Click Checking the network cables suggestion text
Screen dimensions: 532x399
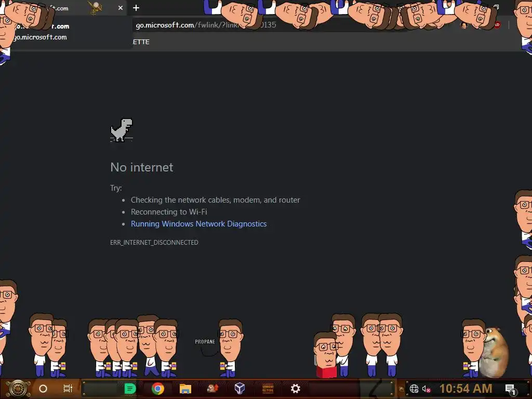(216, 200)
